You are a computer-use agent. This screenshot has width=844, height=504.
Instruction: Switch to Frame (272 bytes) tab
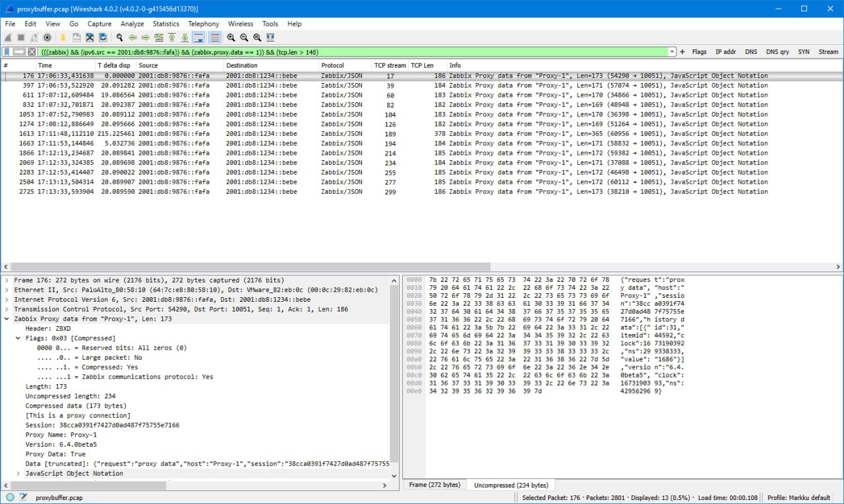(435, 485)
